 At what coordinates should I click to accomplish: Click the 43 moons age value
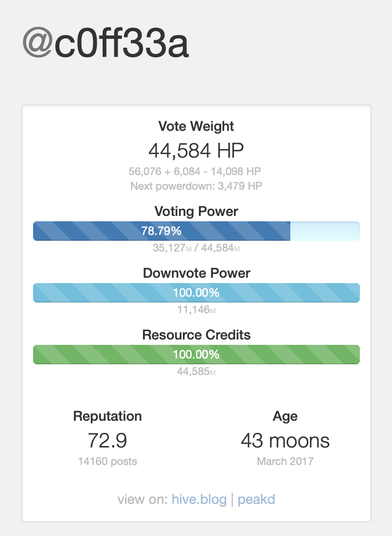(x=285, y=440)
